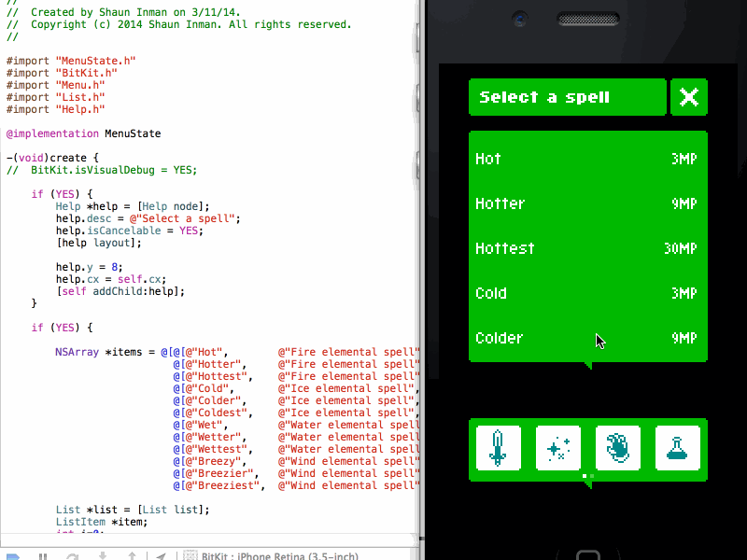Select the Hot spell costing 3MP
This screenshot has width=747, height=560.
587,159
